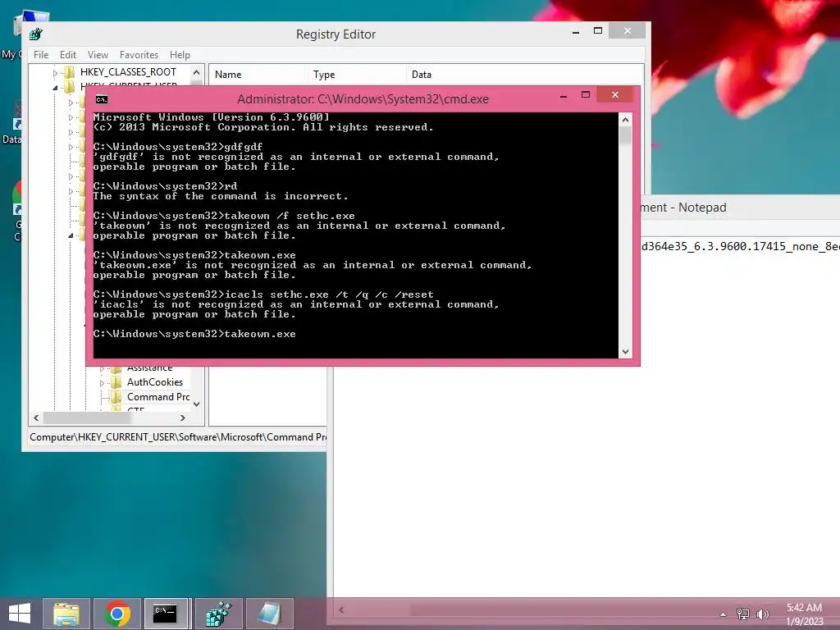Screen dimensions: 840x630
Task: Switch to Command Prompt taskbar button
Action: pos(165,614)
